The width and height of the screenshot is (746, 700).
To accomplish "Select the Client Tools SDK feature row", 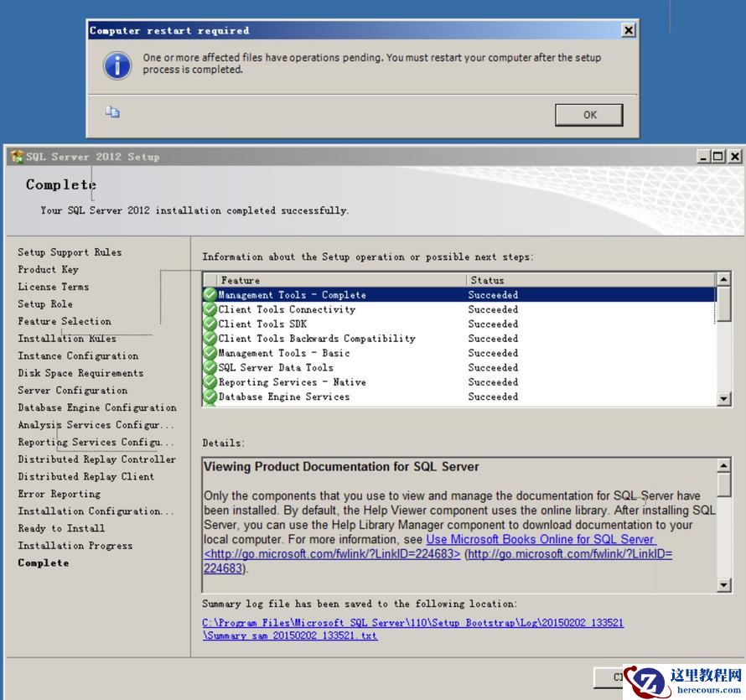I will click(x=459, y=324).
